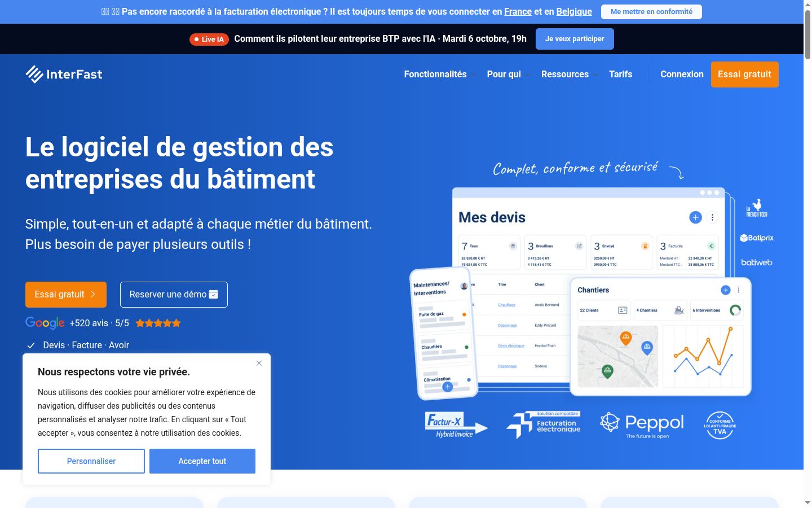Click the plus button on the Climatisation row
The image size is (812, 508).
(448, 387)
